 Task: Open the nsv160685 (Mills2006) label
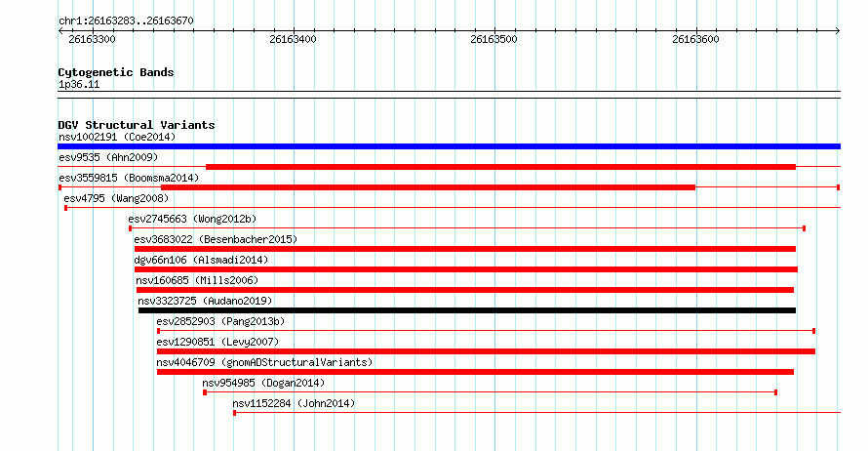197,280
